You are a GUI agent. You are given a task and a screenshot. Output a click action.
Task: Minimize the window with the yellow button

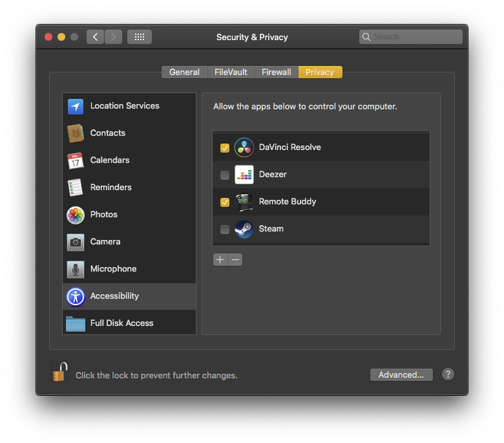[61, 37]
